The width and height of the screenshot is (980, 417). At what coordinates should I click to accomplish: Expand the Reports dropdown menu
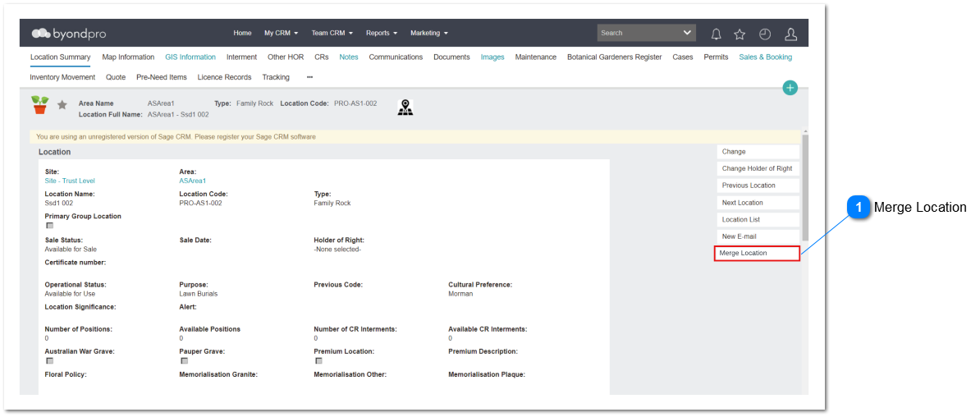pyautogui.click(x=382, y=33)
